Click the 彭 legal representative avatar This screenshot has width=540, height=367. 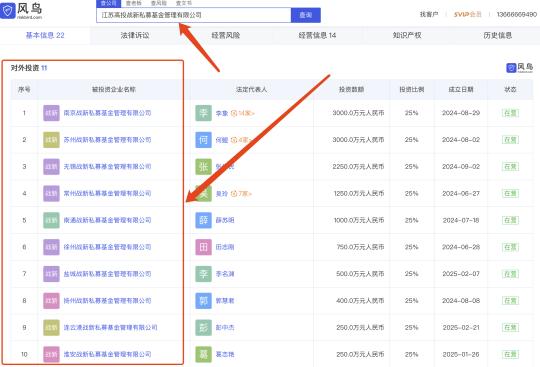(x=204, y=328)
